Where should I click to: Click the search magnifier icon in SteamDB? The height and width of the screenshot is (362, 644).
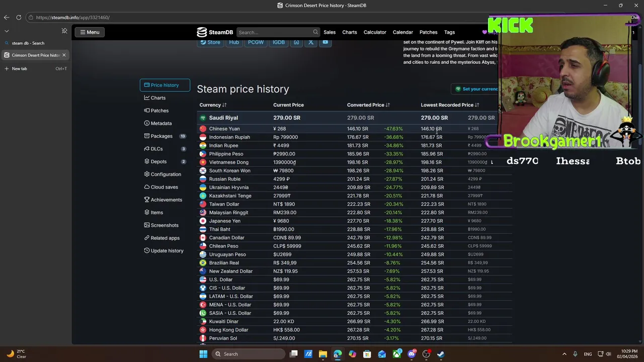click(x=315, y=32)
